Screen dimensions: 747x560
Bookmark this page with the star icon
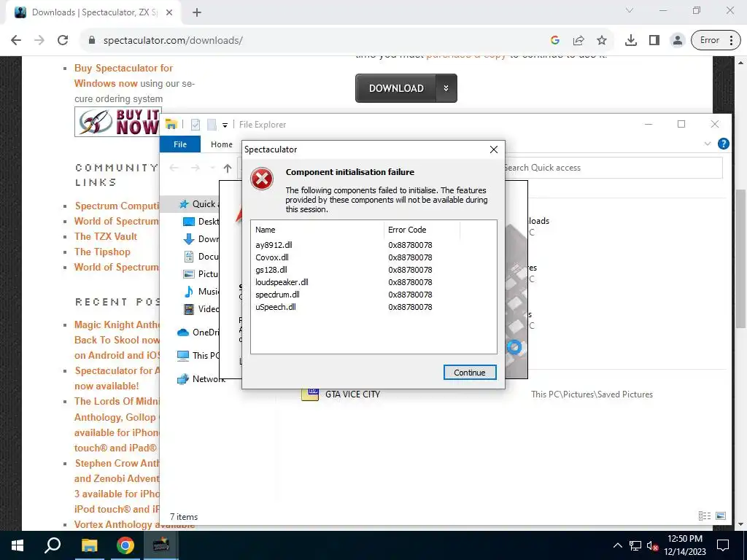(x=602, y=40)
